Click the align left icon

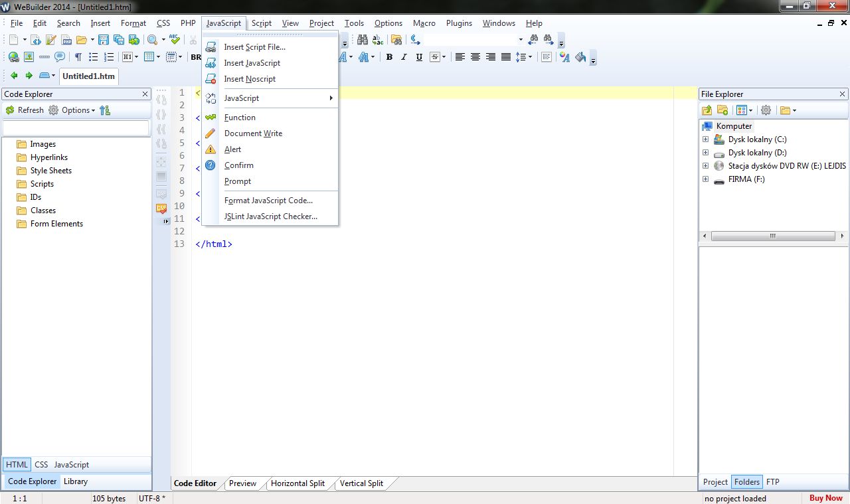(x=460, y=57)
